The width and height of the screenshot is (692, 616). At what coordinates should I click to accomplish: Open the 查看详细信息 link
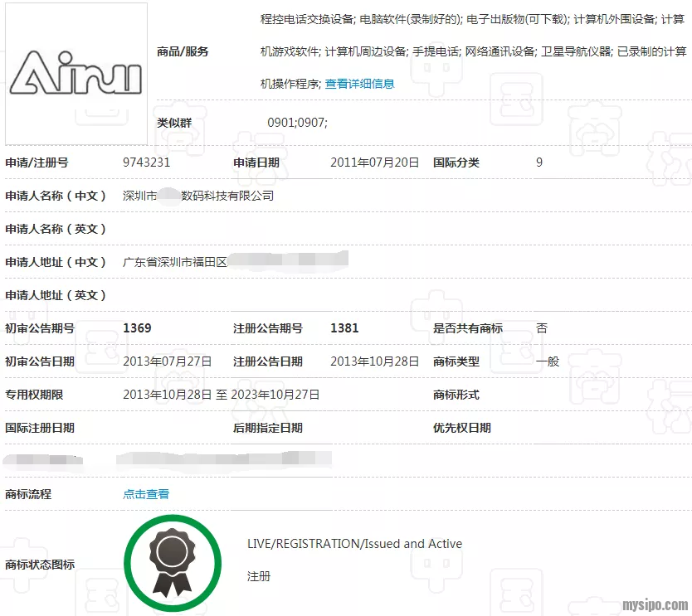[x=359, y=84]
